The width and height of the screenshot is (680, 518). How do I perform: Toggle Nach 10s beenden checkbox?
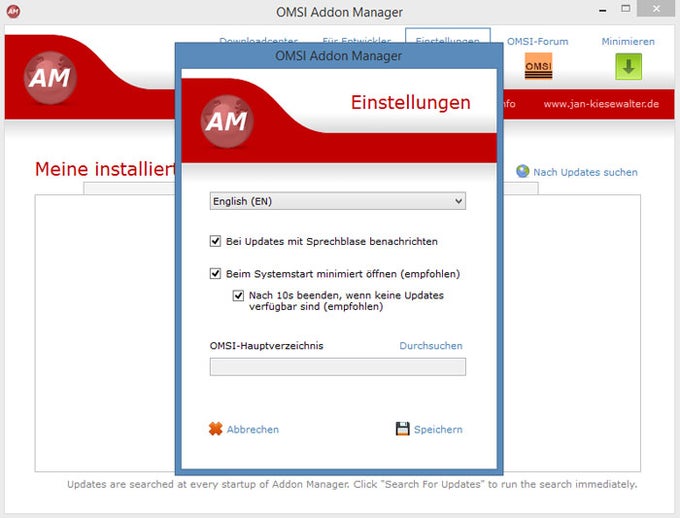(x=238, y=295)
